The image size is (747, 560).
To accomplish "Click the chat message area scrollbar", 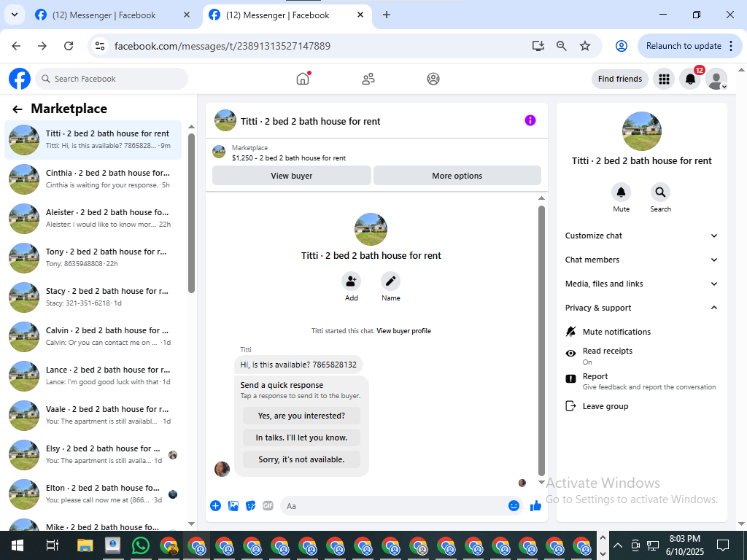I will coord(541,341).
